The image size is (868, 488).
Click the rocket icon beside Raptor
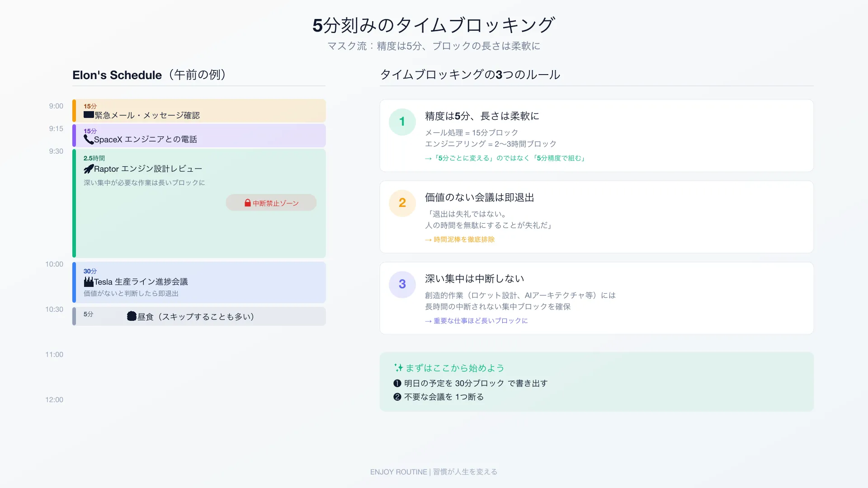tap(89, 169)
